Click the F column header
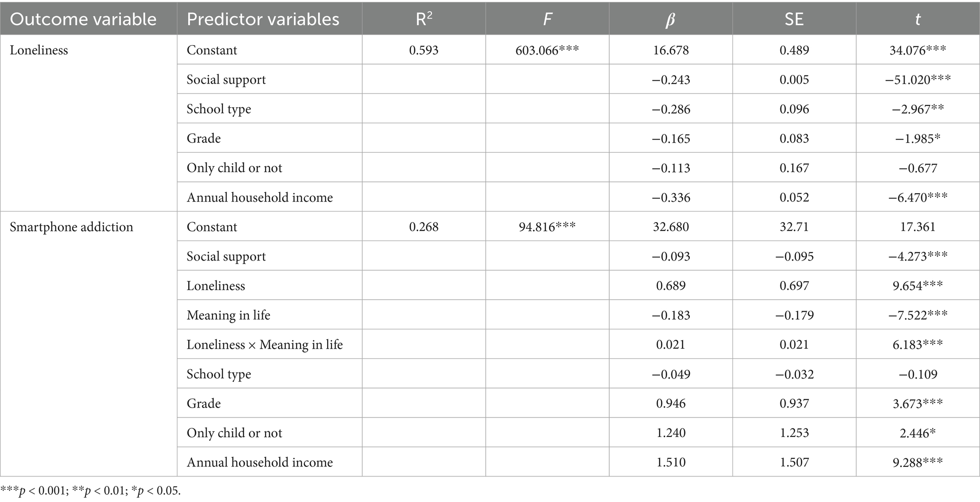The image size is (980, 502). [547, 19]
